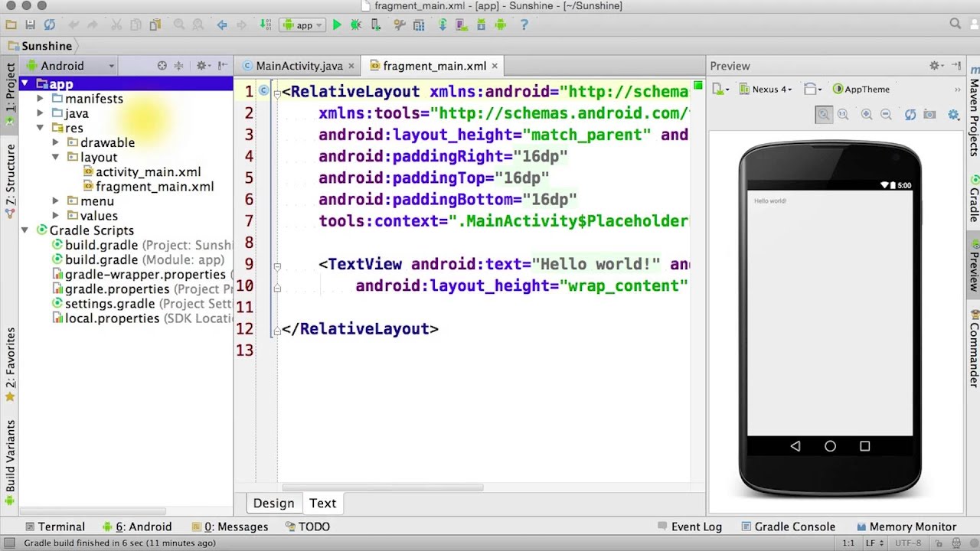The height and width of the screenshot is (551, 980).
Task: Open the app run configuration dropdown
Action: coord(303,25)
